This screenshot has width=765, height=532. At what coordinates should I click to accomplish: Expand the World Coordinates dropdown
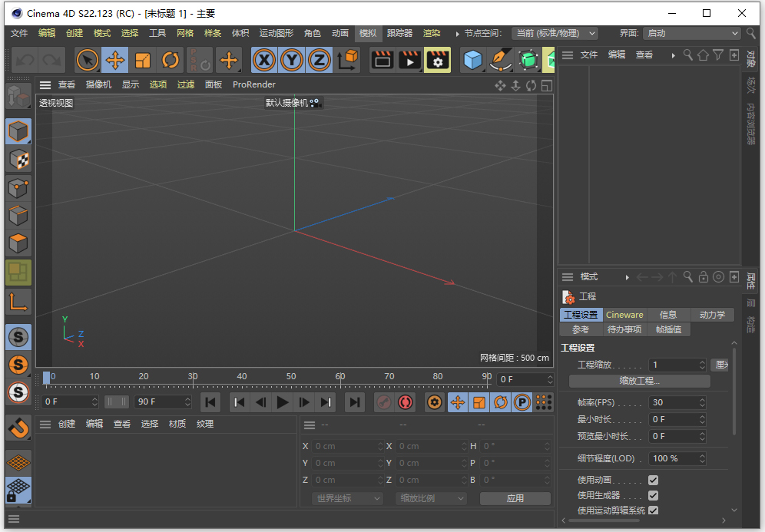pos(348,498)
